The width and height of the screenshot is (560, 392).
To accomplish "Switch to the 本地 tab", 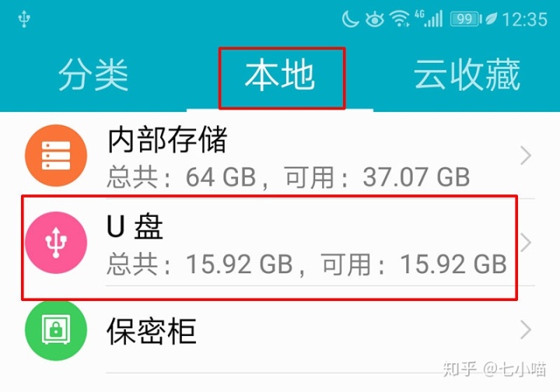I will pos(280,75).
